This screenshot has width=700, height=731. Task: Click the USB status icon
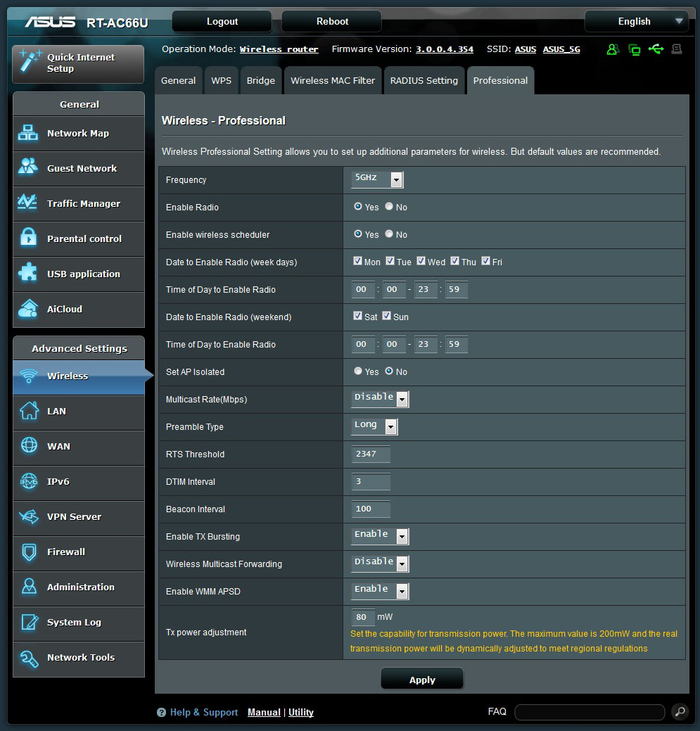[x=656, y=49]
